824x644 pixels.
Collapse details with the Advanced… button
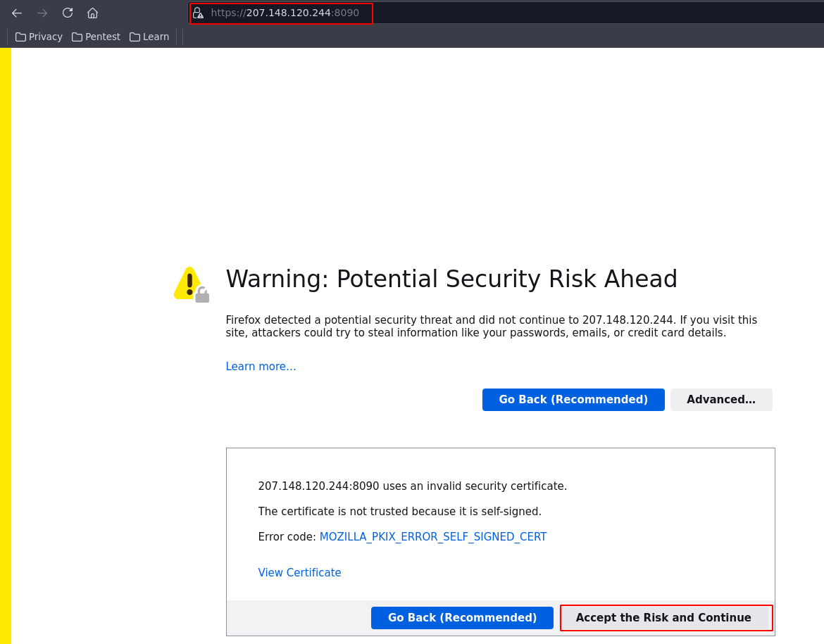pyautogui.click(x=721, y=400)
